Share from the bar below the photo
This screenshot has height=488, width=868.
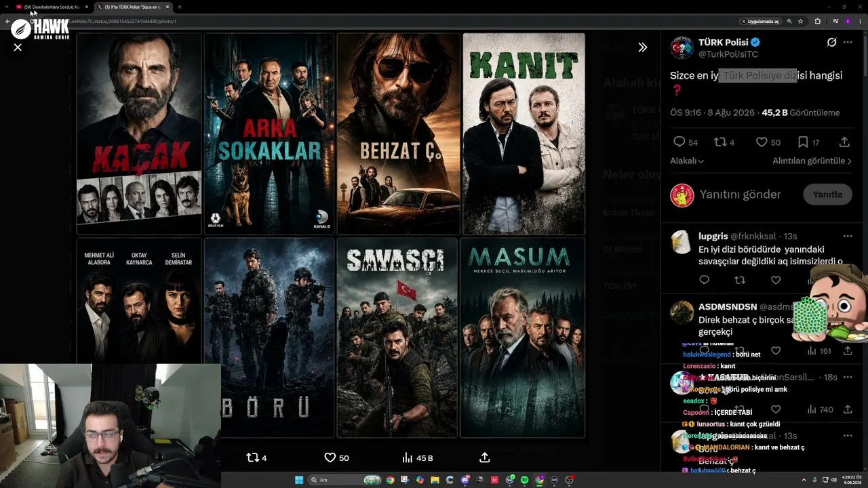tap(484, 457)
